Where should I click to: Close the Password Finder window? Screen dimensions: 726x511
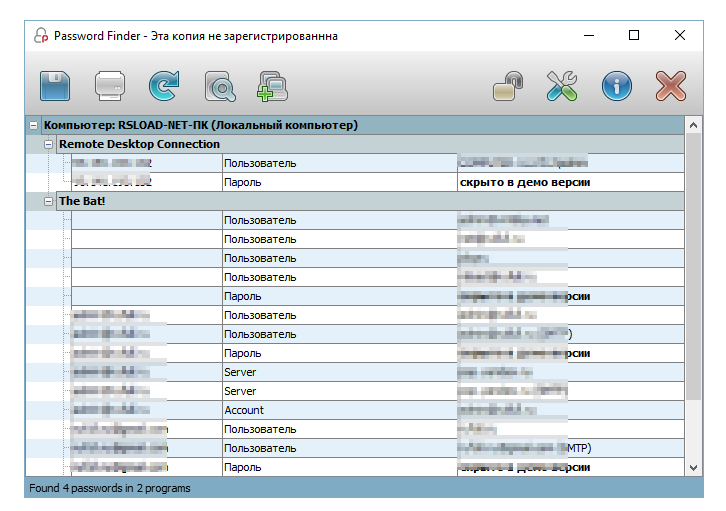(680, 36)
